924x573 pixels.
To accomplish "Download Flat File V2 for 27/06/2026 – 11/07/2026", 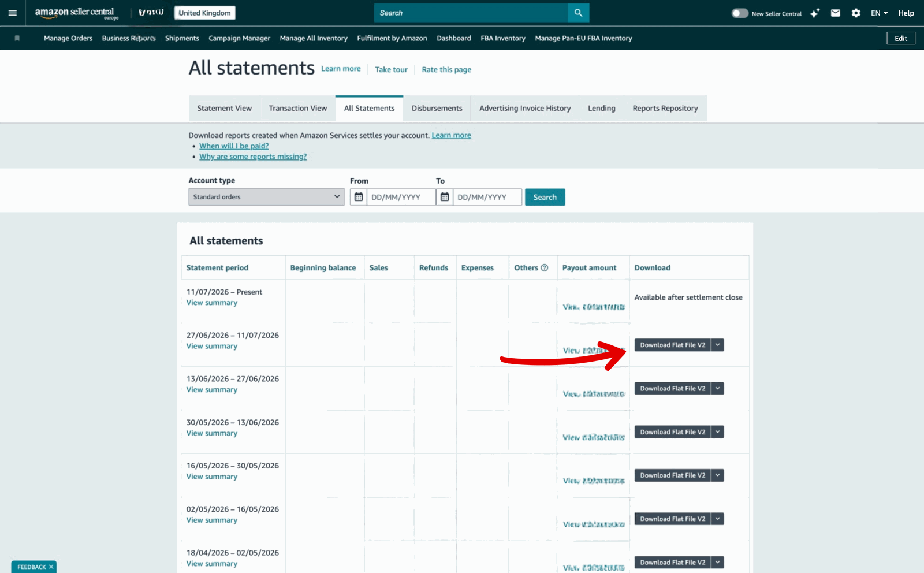I will (x=673, y=345).
